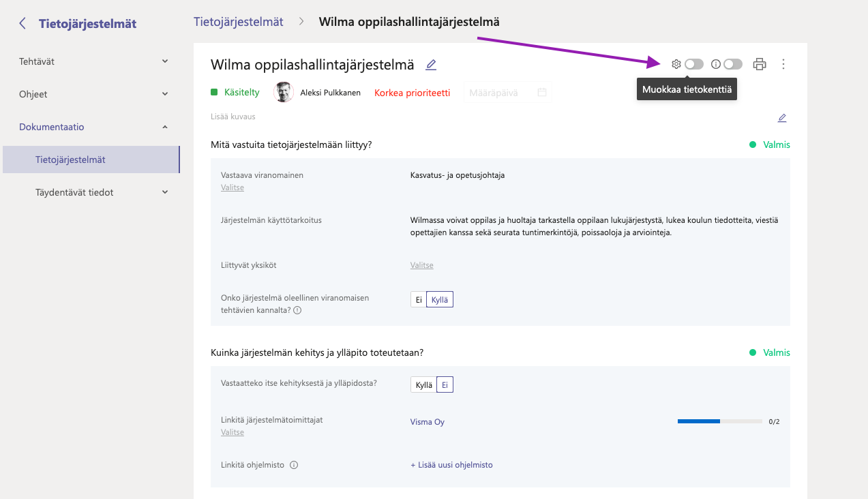Click the Mitä vastuita tietojärjestelmään liittyy heading
Image resolution: width=868 pixels, height=499 pixels.
[291, 145]
